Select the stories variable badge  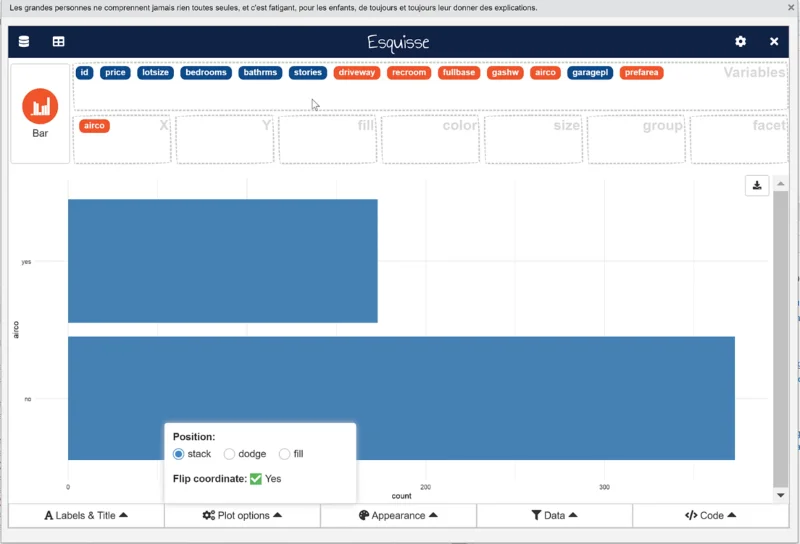click(308, 72)
